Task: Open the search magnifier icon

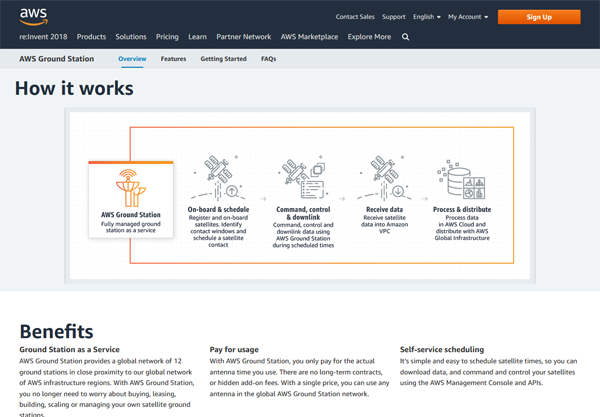Action: 406,37
